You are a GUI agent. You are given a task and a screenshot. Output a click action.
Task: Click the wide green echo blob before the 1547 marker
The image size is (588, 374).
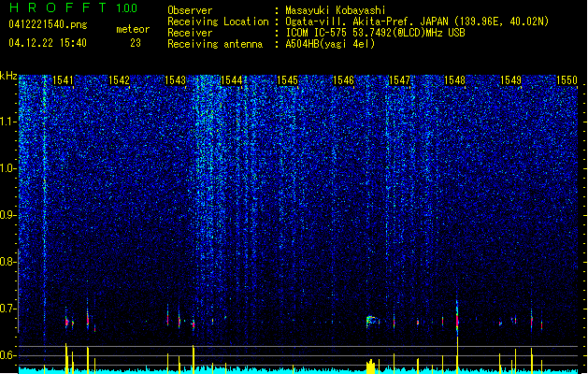pos(372,321)
